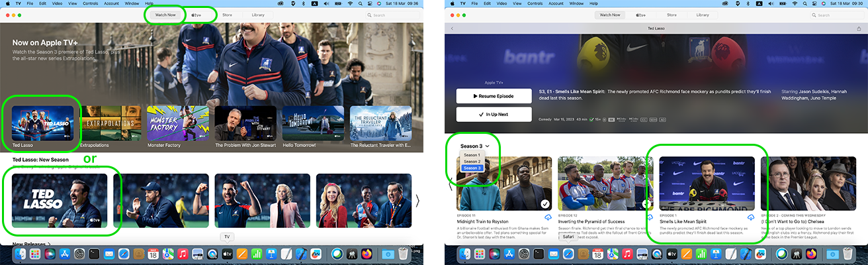
Task: Open Controls menu in left screenshot
Action: tap(91, 3)
